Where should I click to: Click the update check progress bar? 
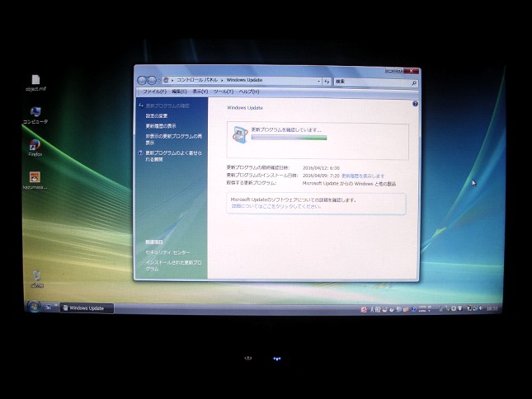click(x=289, y=138)
